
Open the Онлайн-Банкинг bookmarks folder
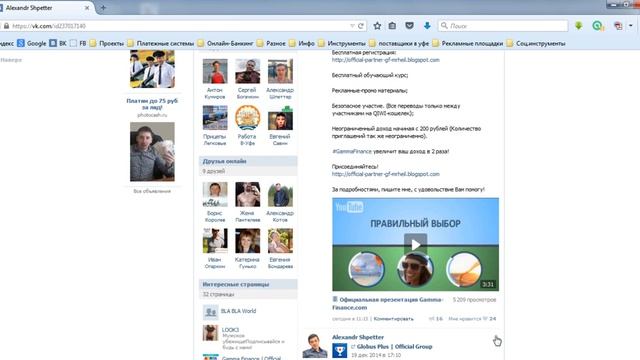(225, 43)
